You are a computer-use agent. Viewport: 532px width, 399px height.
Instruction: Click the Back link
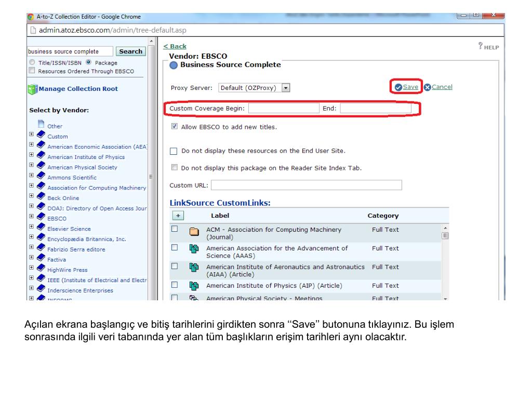click(x=175, y=46)
